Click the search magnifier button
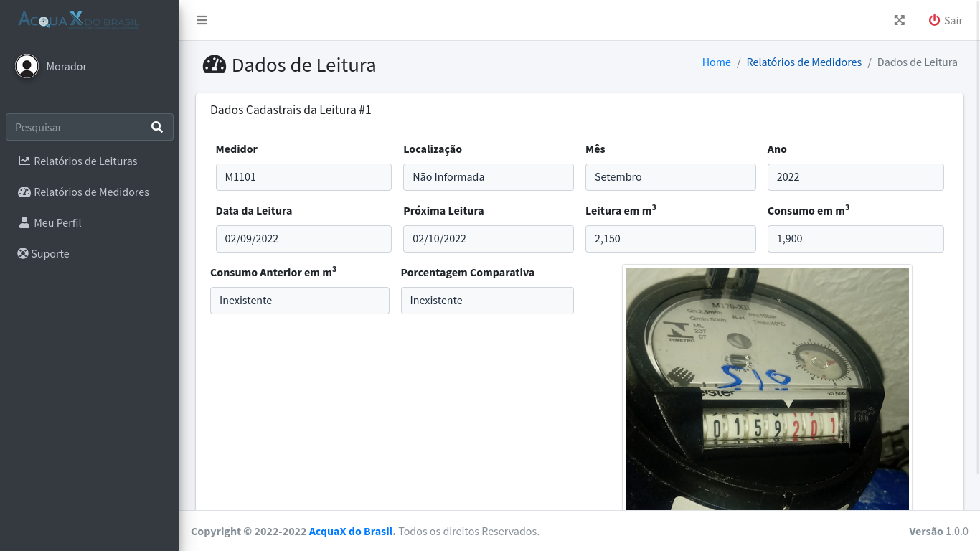980x551 pixels. [x=157, y=127]
